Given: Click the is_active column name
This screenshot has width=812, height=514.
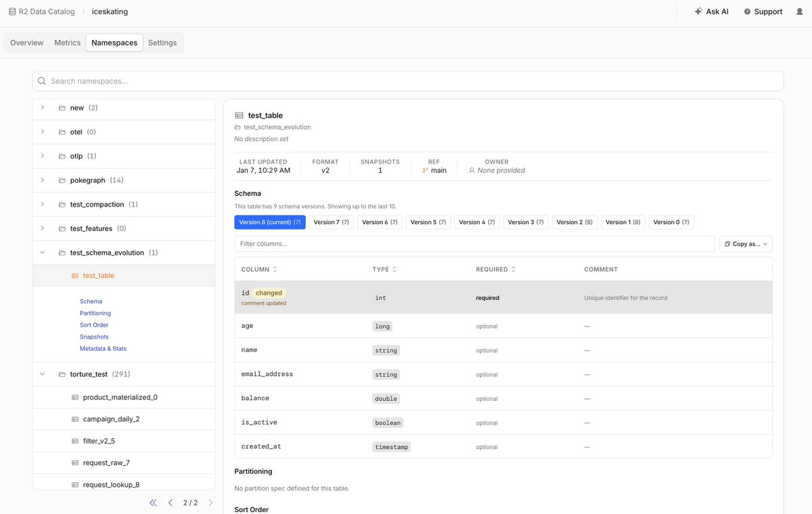Looking at the screenshot, I should click(259, 423).
